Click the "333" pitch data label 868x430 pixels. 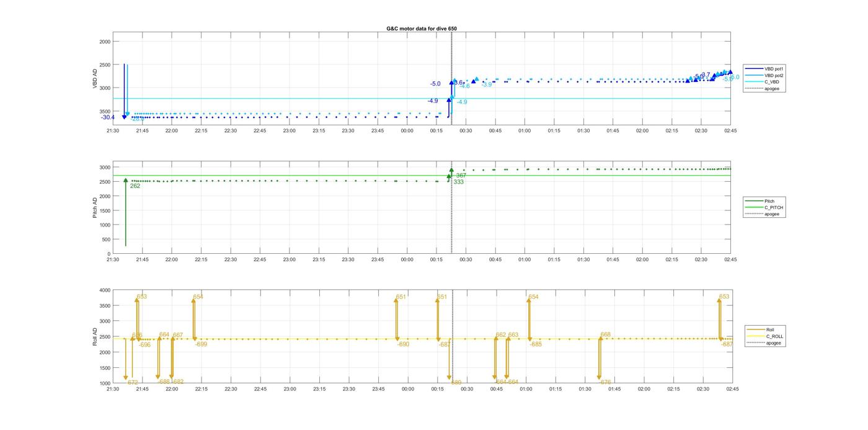[459, 182]
